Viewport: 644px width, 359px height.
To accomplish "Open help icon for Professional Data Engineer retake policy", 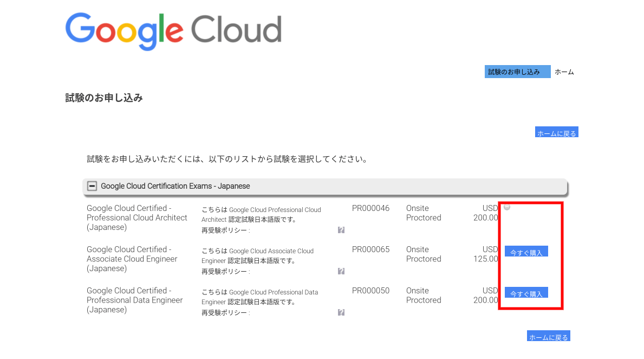I will pyautogui.click(x=341, y=312).
